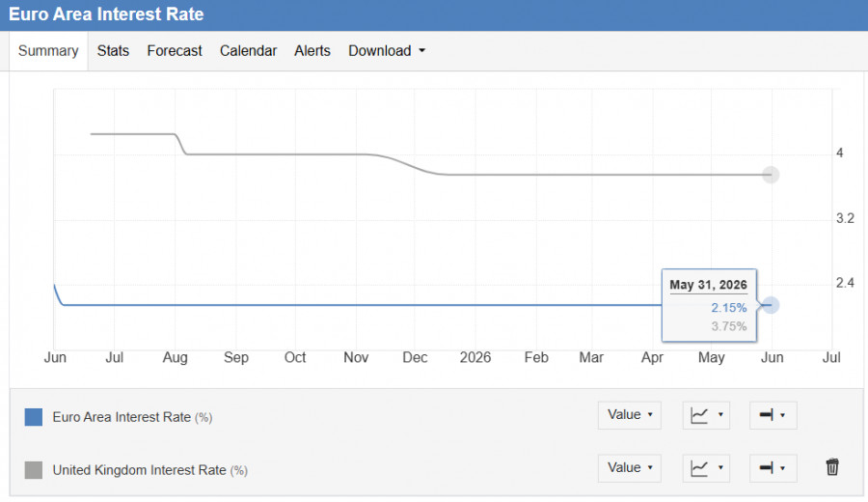Click the Dec x-axis label

415,357
